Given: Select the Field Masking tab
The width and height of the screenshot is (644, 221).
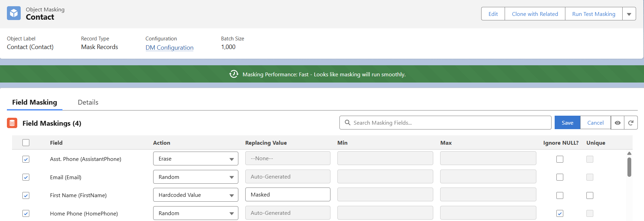Looking at the screenshot, I should (x=34, y=103).
